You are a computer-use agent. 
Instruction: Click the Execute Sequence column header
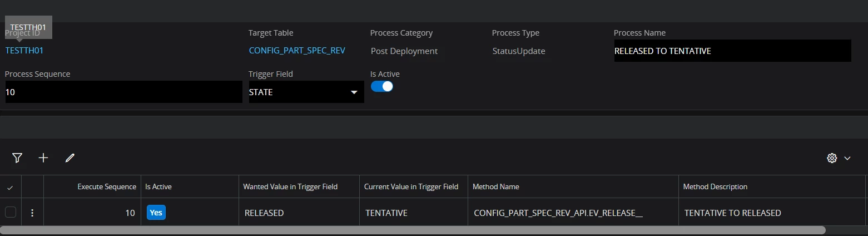(106, 187)
